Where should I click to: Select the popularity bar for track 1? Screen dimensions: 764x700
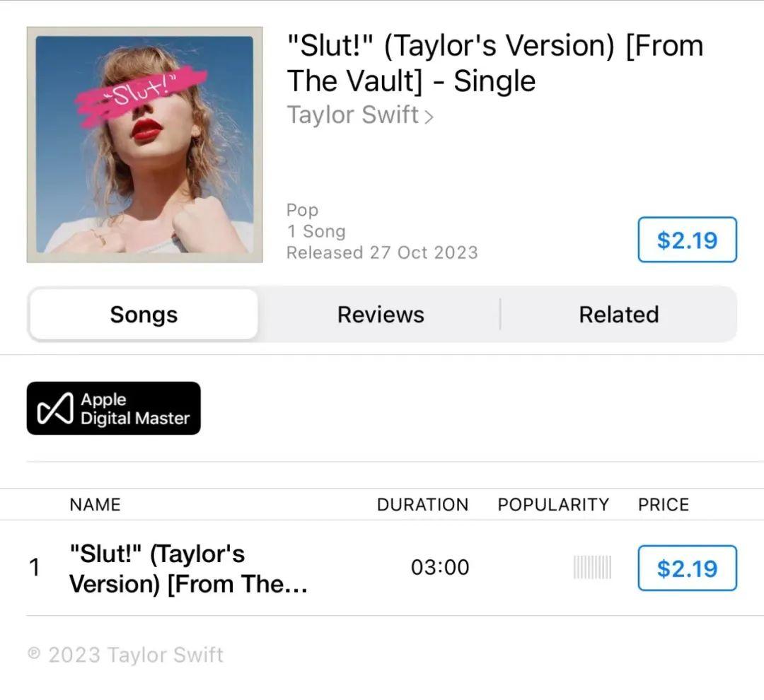coord(592,567)
